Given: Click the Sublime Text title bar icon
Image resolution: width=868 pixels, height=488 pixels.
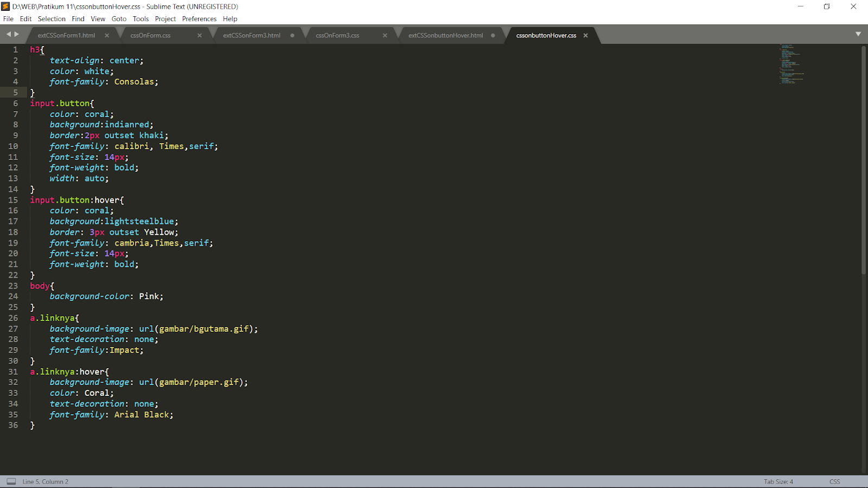Looking at the screenshot, I should pyautogui.click(x=5, y=7).
